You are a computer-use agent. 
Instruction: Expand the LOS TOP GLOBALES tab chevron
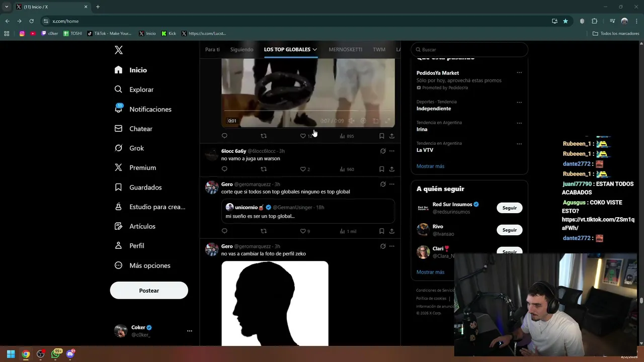pyautogui.click(x=314, y=49)
